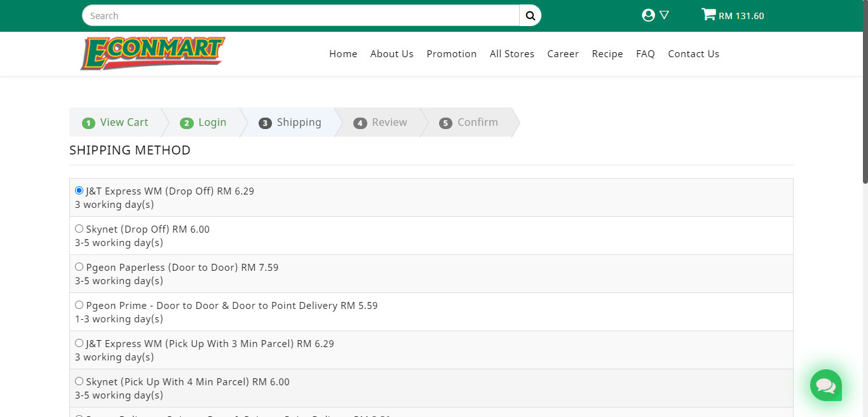Click '1-3 working day(s)' under Pgeon Prime
Screen dimensions: 868x417
[x=119, y=319]
